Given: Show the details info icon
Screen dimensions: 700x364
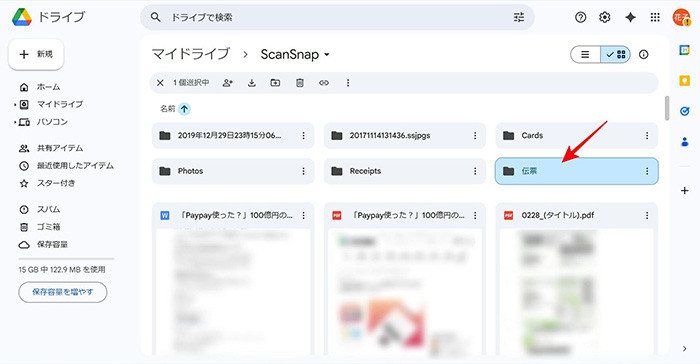Looking at the screenshot, I should point(643,54).
